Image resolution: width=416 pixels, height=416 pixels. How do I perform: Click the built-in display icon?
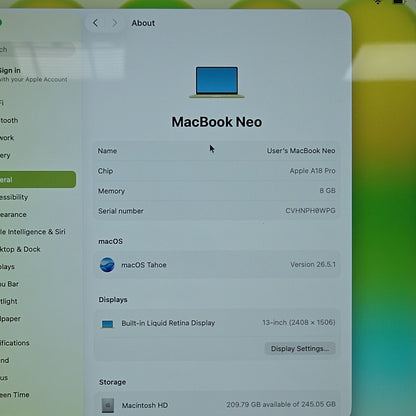point(107,324)
